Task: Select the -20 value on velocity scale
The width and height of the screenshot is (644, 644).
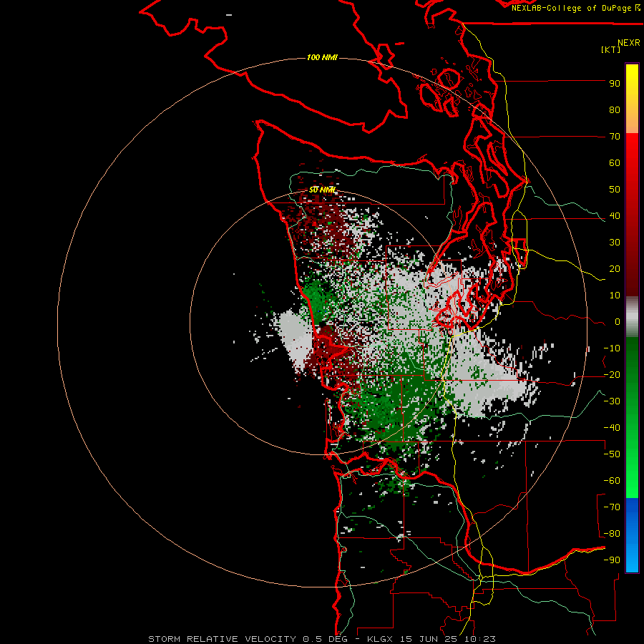Action: [x=612, y=375]
